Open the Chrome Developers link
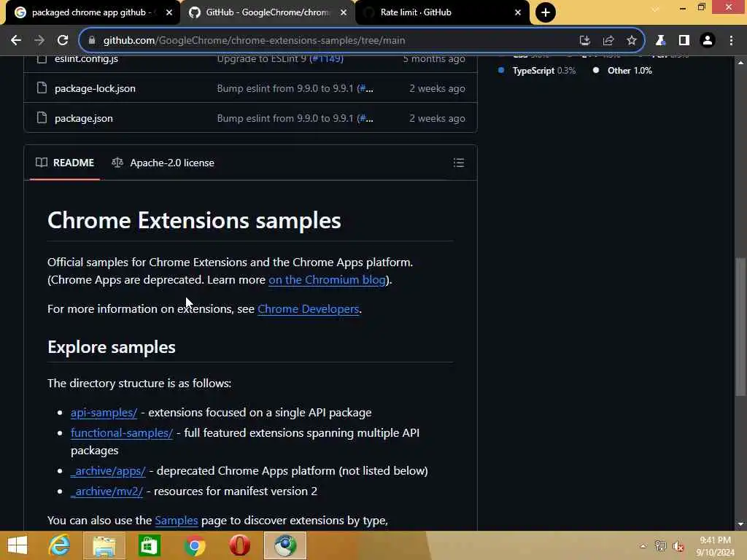Image resolution: width=747 pixels, height=560 pixels. (x=309, y=309)
